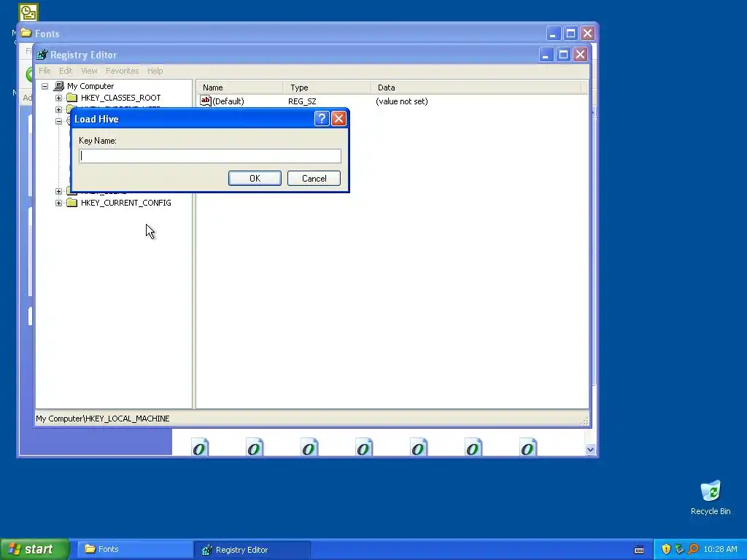Open the File menu in Registry Editor
The height and width of the screenshot is (560, 747).
(44, 71)
